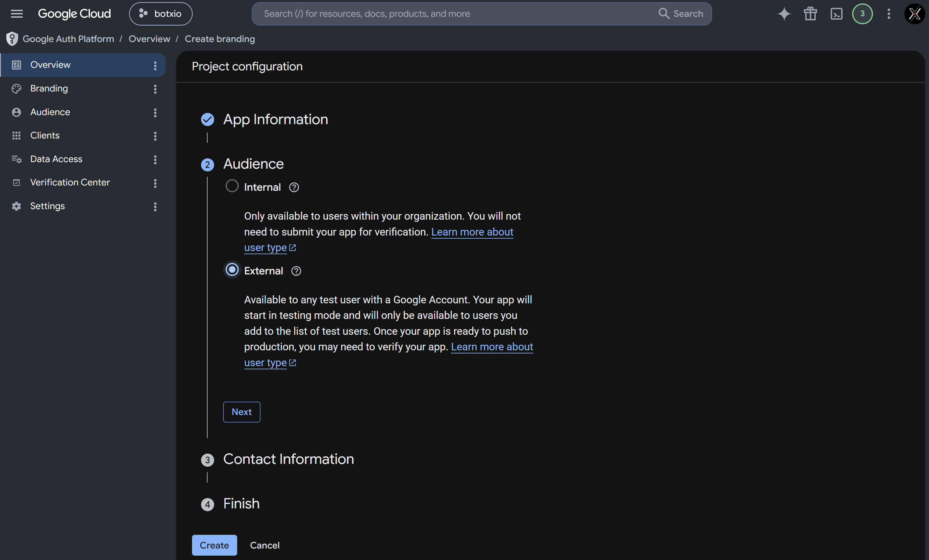Viewport: 929px width, 560px height.
Task: Open Branding row three-dot menu
Action: tap(155, 89)
